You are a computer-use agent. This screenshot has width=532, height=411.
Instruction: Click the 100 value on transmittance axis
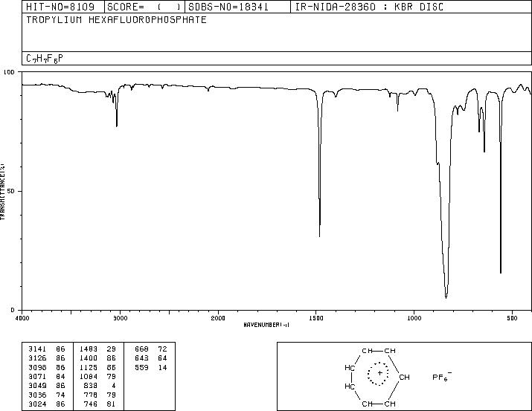9,72
